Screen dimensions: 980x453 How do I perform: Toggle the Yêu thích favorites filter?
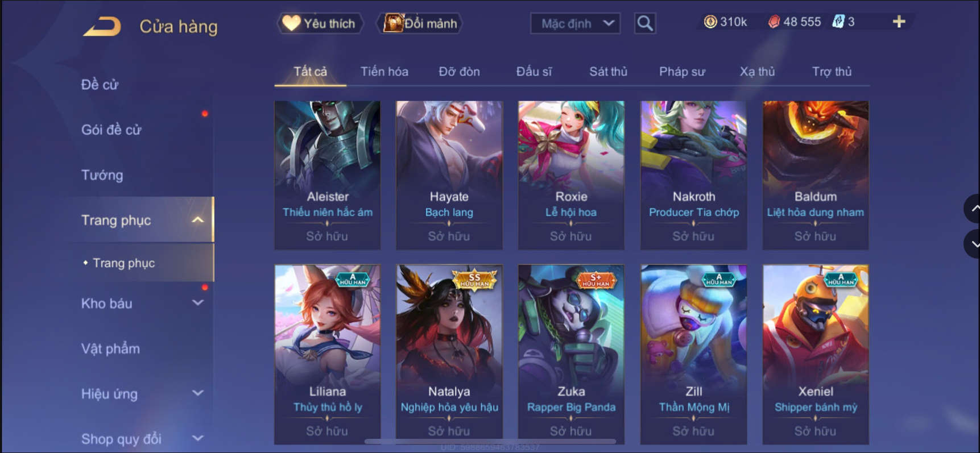320,23
